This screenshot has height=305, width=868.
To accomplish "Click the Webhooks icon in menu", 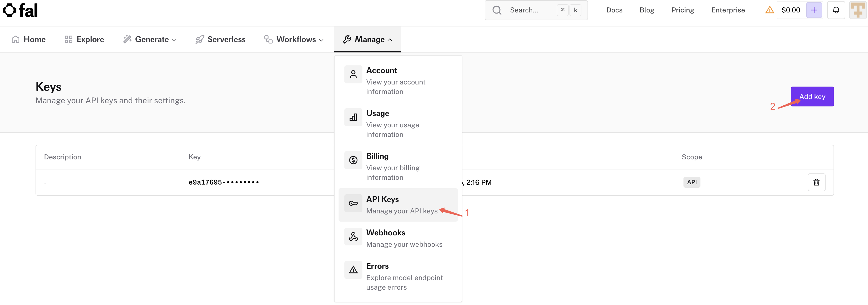I will (x=353, y=237).
